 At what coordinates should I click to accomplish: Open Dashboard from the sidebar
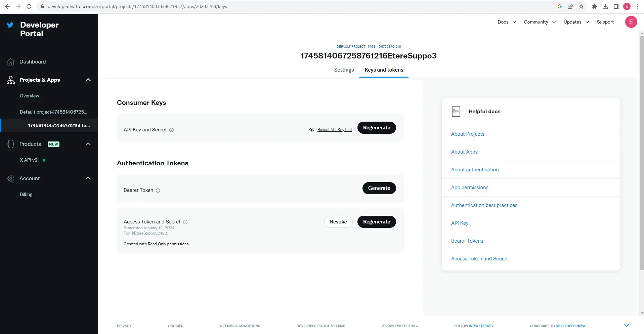pyautogui.click(x=33, y=62)
